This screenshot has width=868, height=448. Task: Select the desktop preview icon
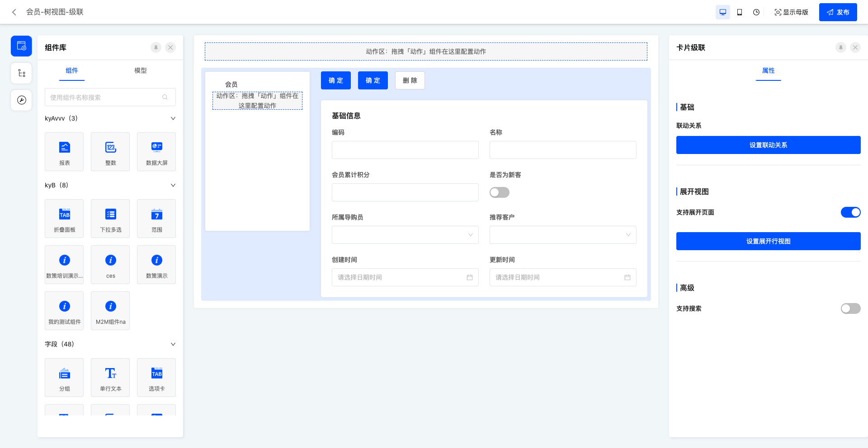tap(723, 12)
